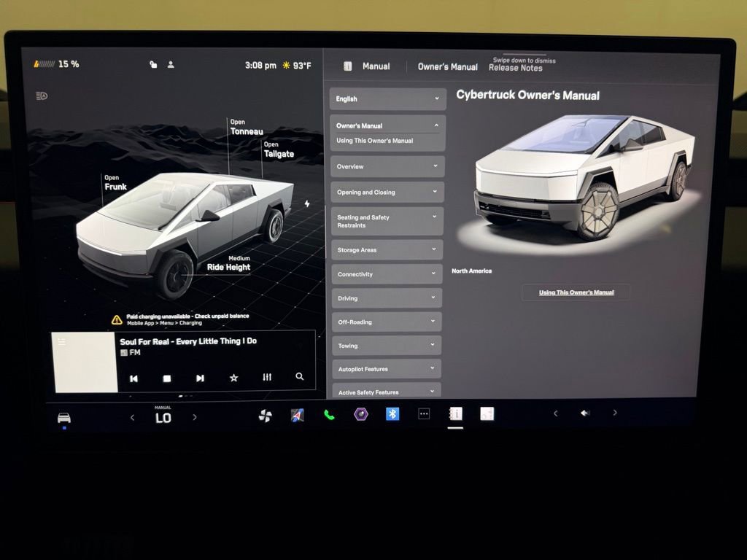This screenshot has width=747, height=560.
Task: Favorite the current song with the star
Action: (233, 377)
